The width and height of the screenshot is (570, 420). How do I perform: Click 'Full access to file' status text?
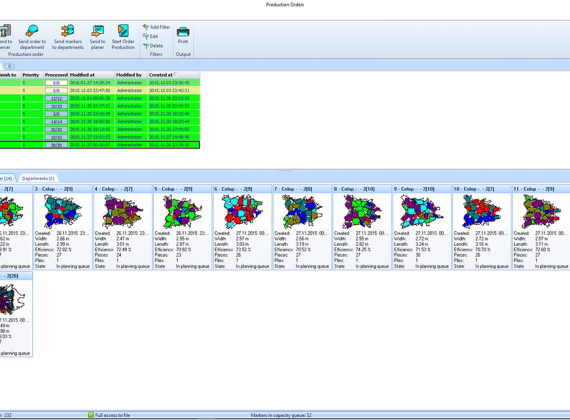click(112, 415)
